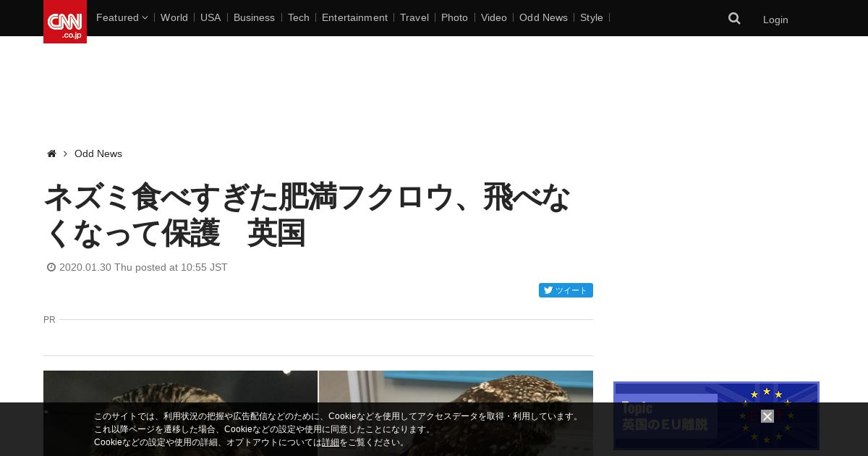Go to the home breadcrumb icon
The height and width of the screenshot is (456, 868).
click(51, 153)
